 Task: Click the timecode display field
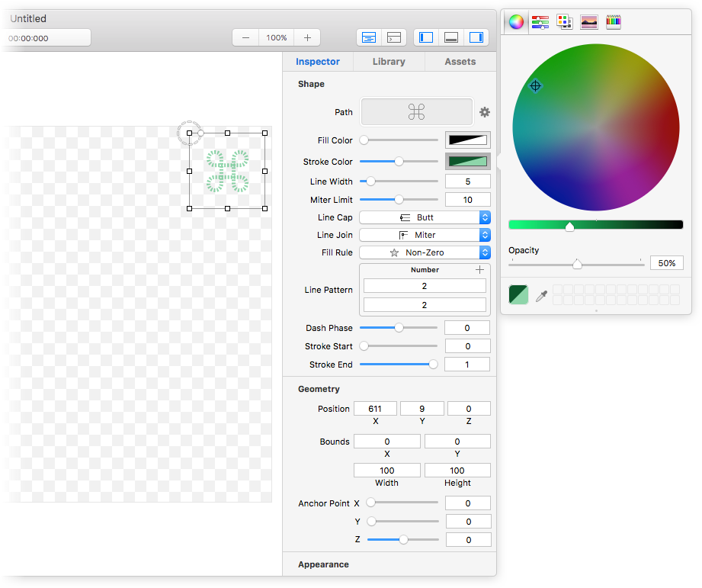click(46, 37)
